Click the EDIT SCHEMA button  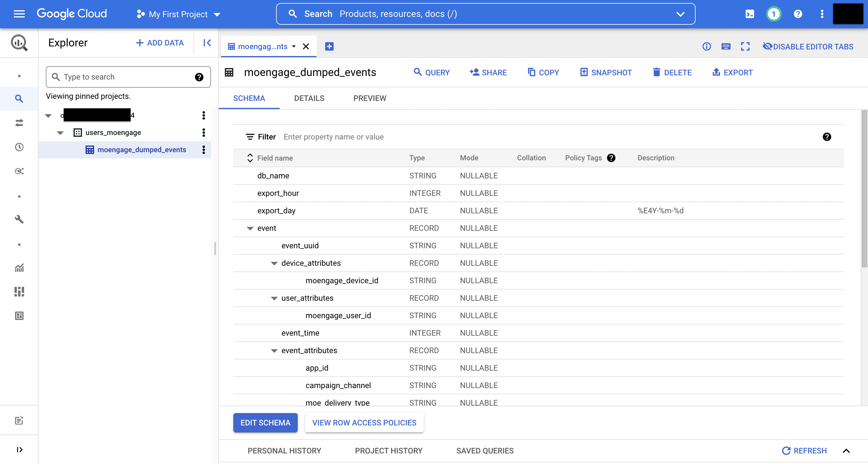[265, 422]
